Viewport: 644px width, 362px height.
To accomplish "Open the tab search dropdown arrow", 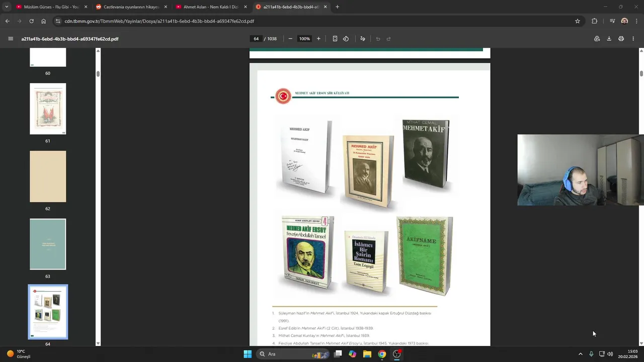I will [x=6, y=7].
